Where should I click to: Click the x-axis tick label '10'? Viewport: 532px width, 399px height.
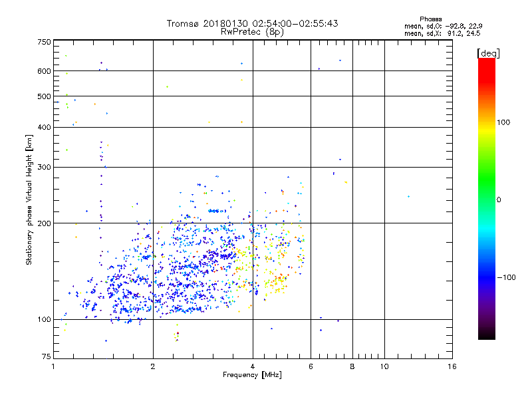click(x=384, y=366)
